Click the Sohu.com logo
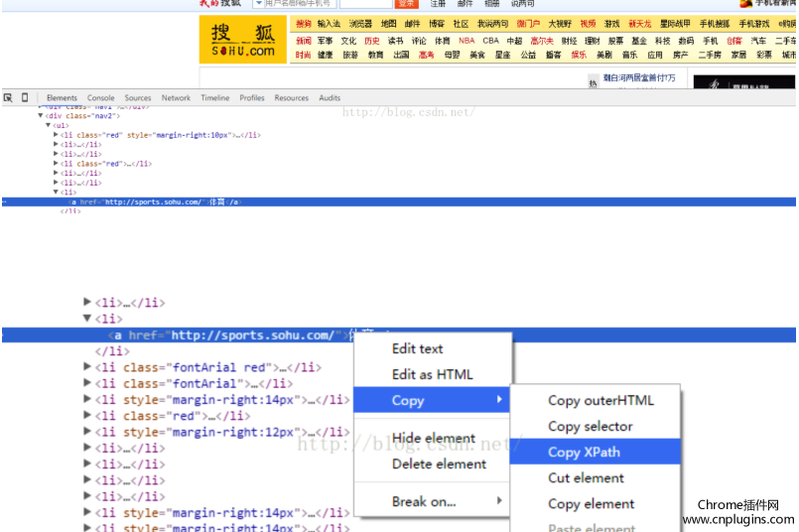This screenshot has width=799, height=532. click(x=243, y=40)
